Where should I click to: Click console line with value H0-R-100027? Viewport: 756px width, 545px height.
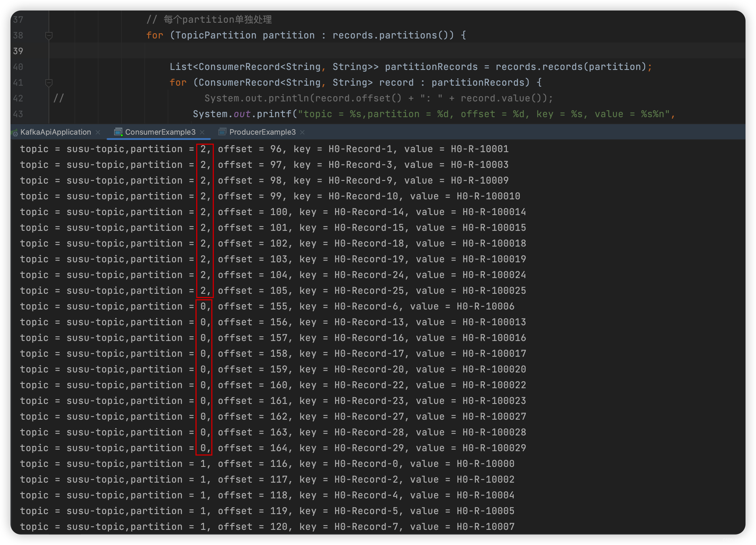coord(273,416)
